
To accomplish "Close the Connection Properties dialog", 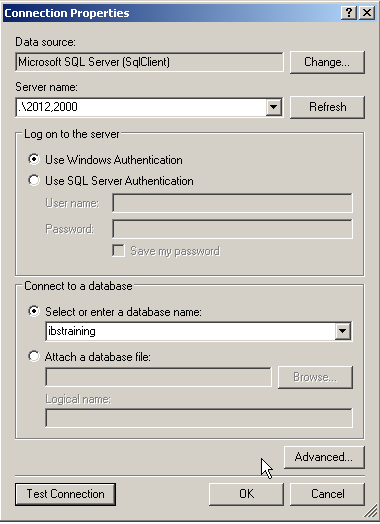I will coord(367,13).
